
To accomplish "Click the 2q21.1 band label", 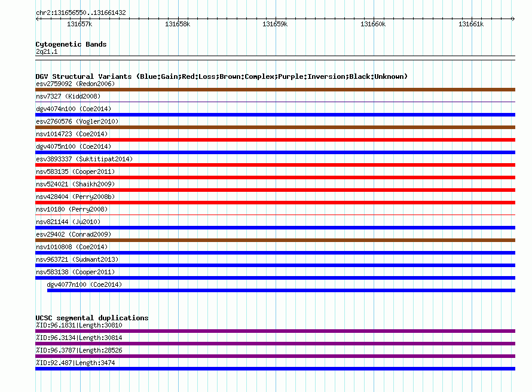I will pos(47,51).
